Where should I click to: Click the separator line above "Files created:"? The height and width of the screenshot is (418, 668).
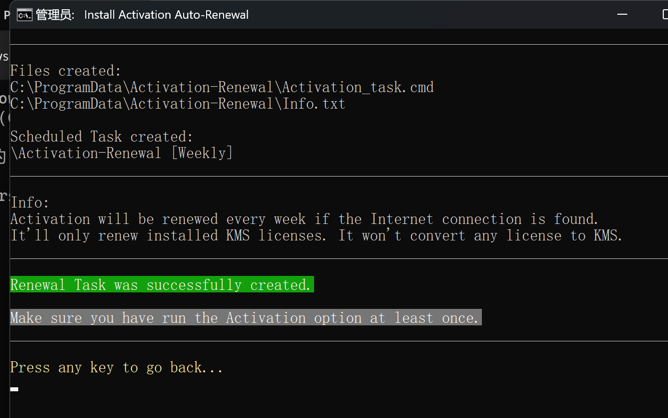(x=338, y=45)
